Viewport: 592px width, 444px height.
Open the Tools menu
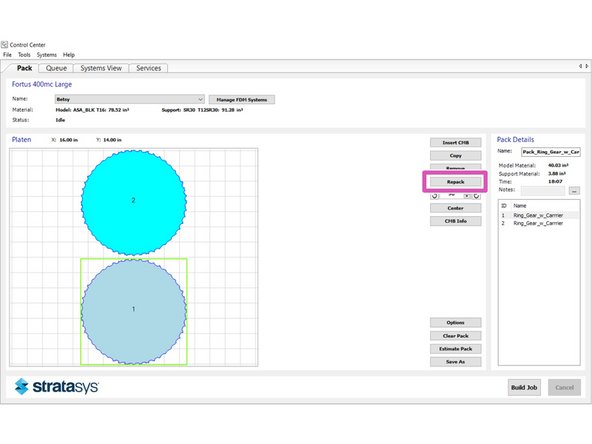point(24,55)
